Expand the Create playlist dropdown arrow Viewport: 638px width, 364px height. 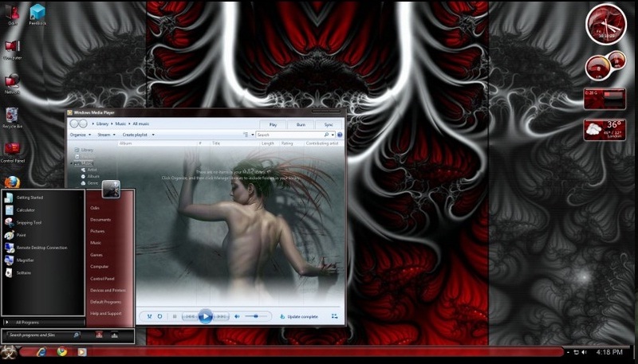pos(153,135)
